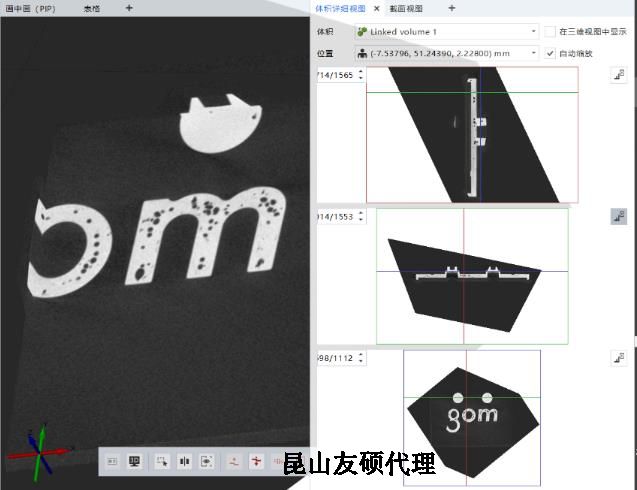
Task: Open the 表格 tab
Action: (x=92, y=8)
